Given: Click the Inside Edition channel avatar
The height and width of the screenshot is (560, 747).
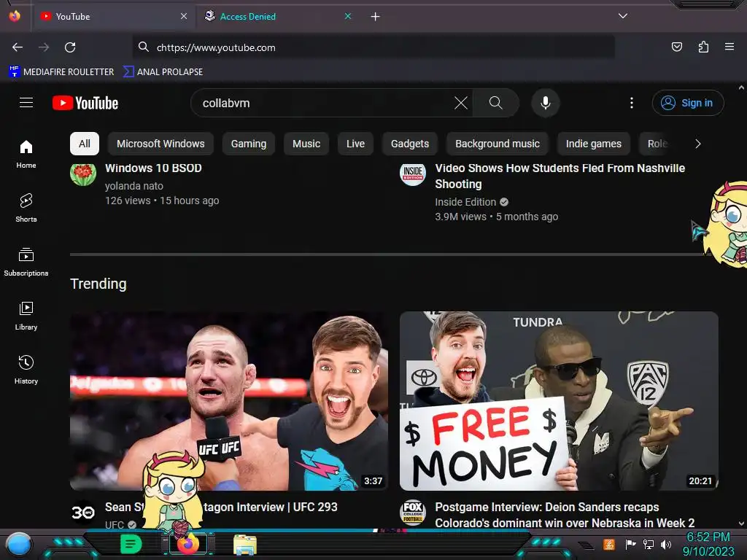Looking at the screenshot, I should click(x=413, y=174).
